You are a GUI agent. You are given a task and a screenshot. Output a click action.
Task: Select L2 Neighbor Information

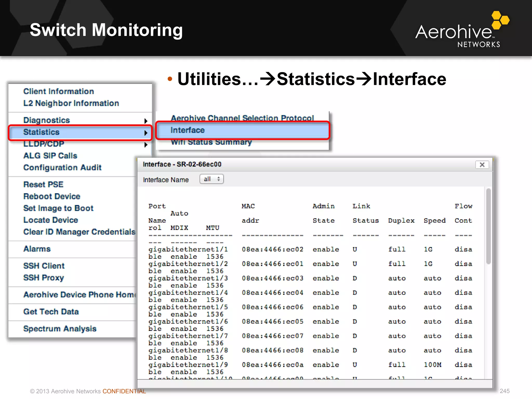tap(71, 103)
